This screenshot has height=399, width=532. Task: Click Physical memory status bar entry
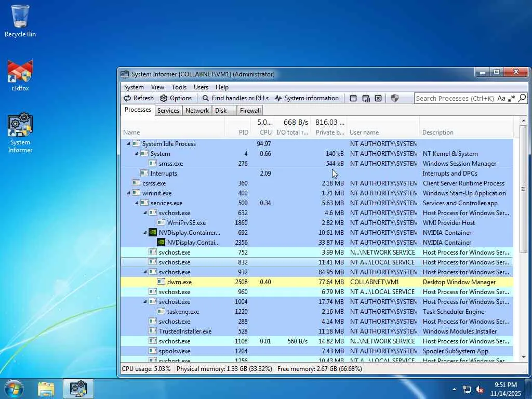pos(224,368)
